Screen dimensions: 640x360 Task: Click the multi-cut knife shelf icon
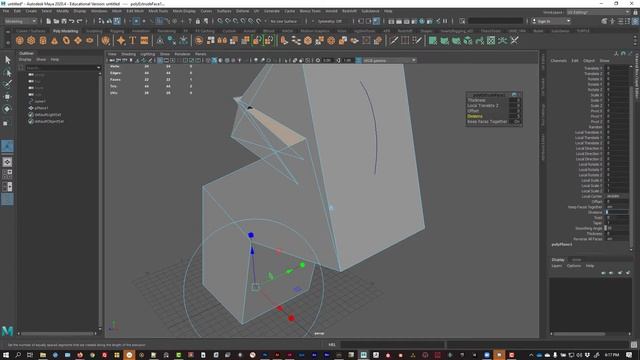(x=394, y=40)
